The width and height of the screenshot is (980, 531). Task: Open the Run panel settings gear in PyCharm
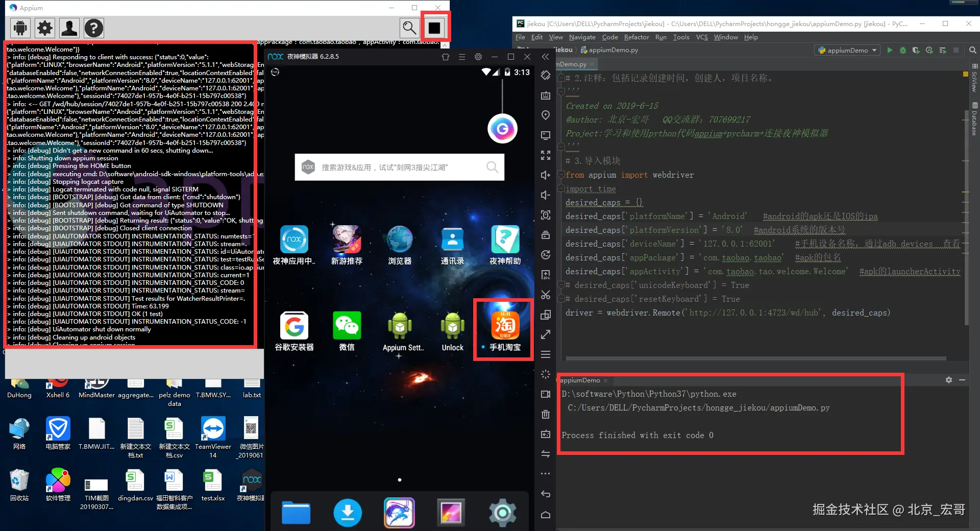tap(949, 380)
